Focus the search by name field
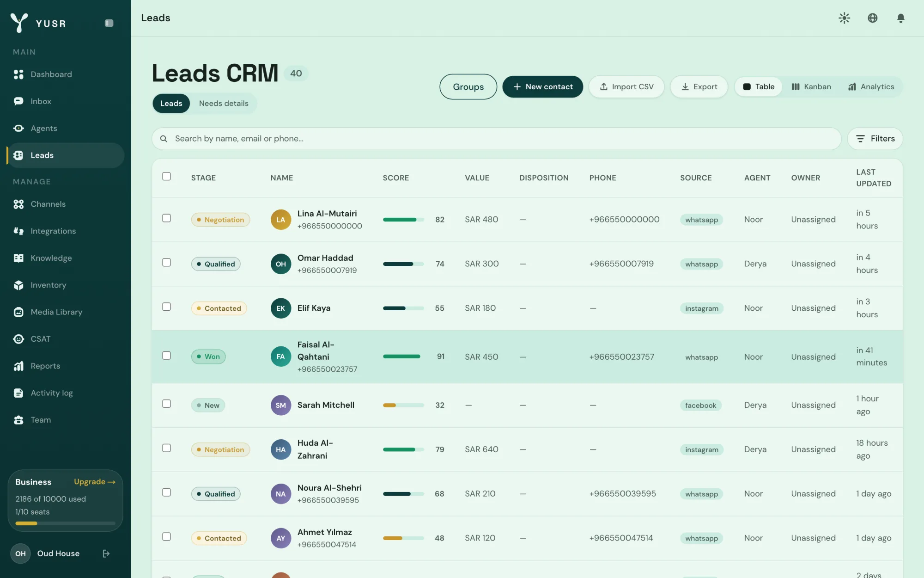This screenshot has height=578, width=924. pyautogui.click(x=496, y=139)
